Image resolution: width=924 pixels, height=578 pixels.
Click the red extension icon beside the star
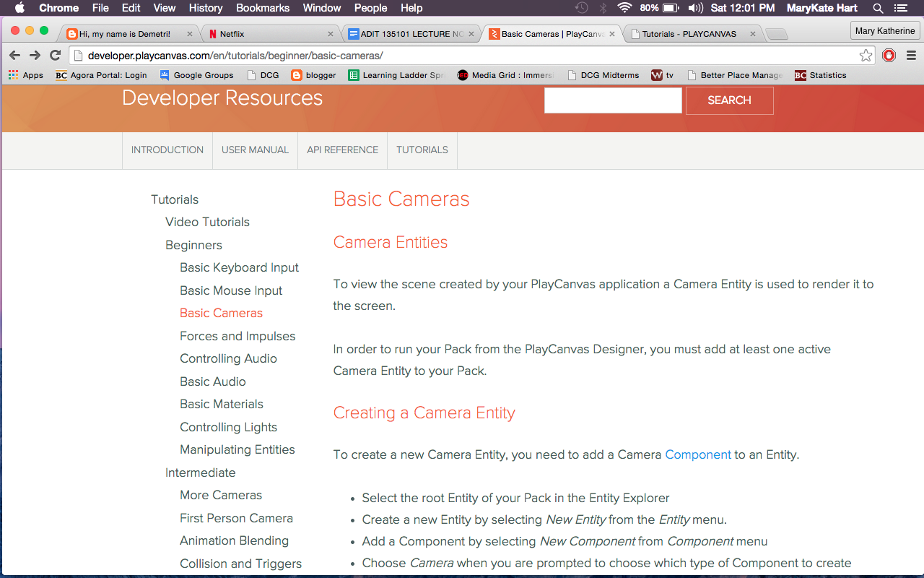889,56
